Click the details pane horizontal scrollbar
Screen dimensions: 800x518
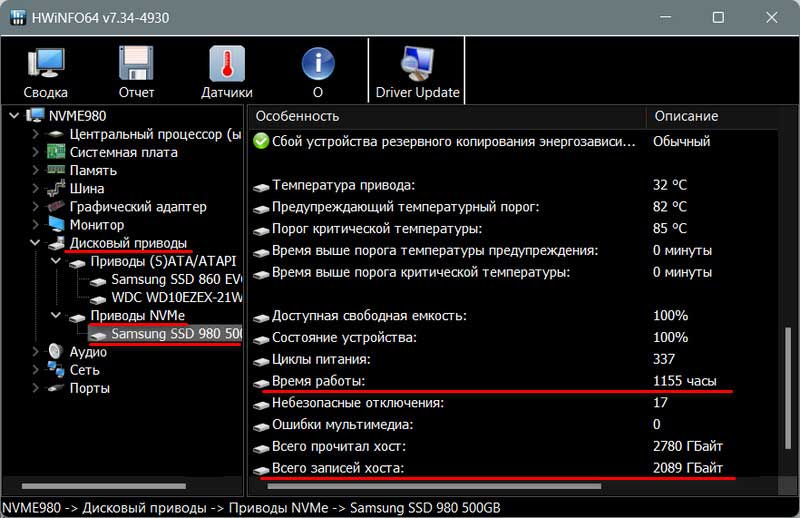[434, 486]
